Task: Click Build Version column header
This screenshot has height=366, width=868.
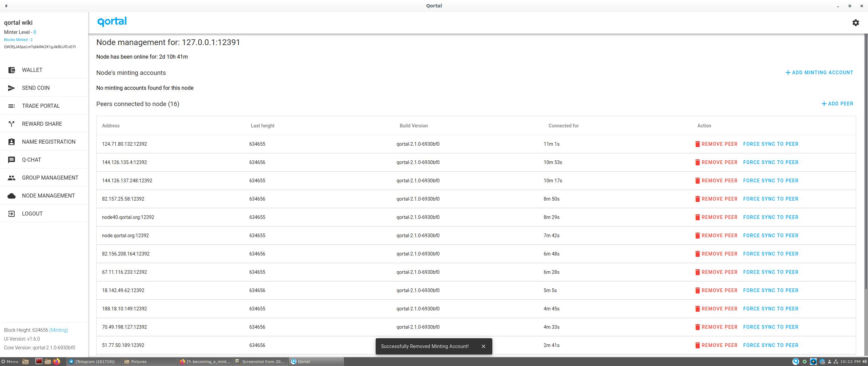Action: [x=414, y=126]
